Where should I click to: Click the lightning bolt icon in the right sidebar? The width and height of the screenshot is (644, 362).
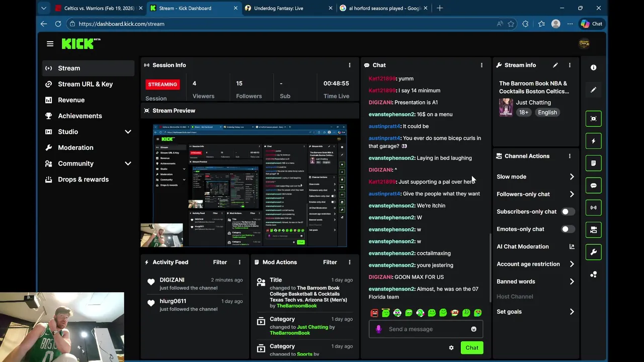[593, 141]
